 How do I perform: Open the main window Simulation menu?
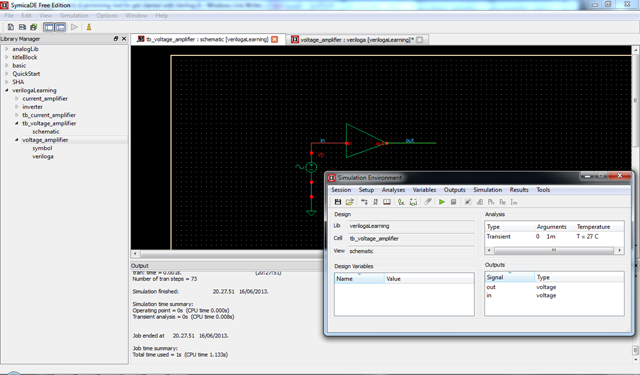(x=74, y=16)
